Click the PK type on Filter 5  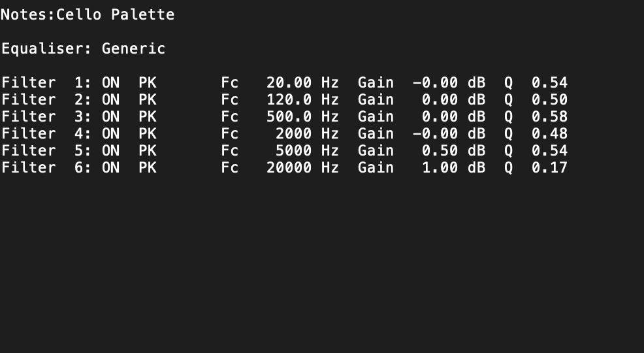(148, 150)
